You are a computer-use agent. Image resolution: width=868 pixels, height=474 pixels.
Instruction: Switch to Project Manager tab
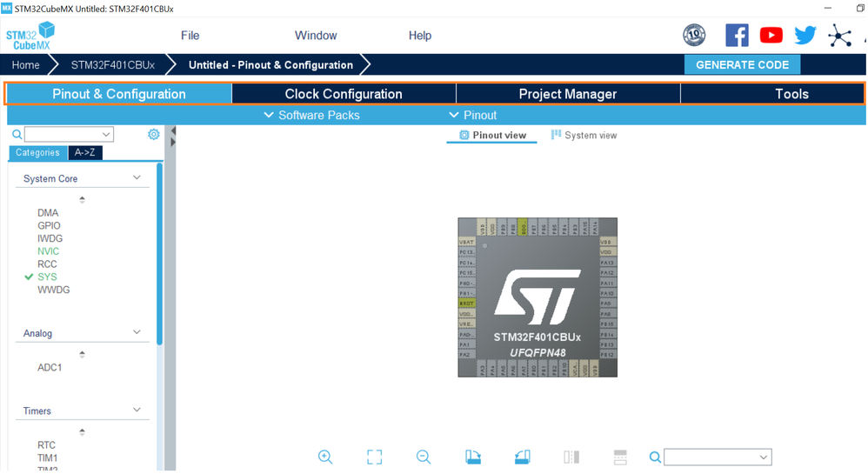click(568, 94)
